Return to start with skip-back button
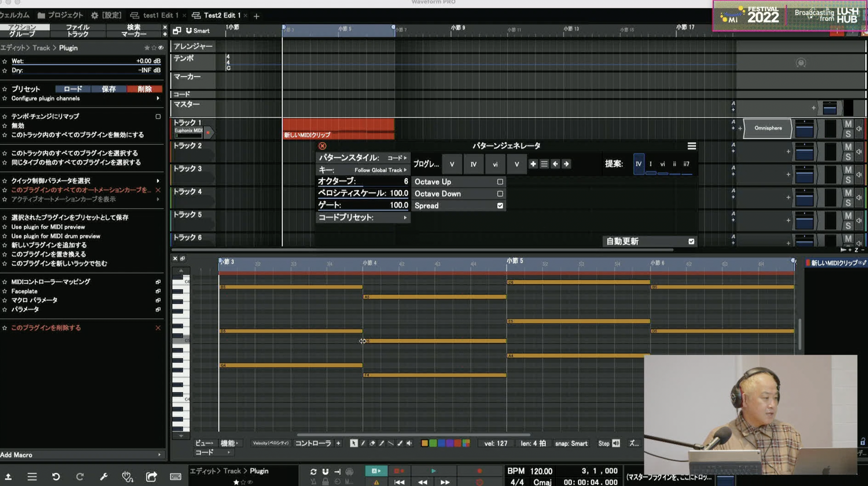The image size is (868, 486). point(399,482)
